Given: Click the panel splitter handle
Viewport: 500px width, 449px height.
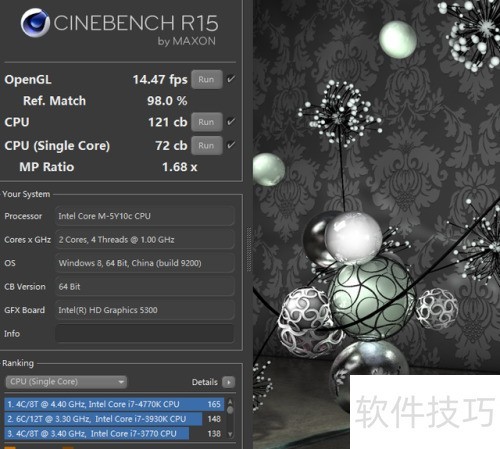Looking at the screenshot, I should click(249, 249).
